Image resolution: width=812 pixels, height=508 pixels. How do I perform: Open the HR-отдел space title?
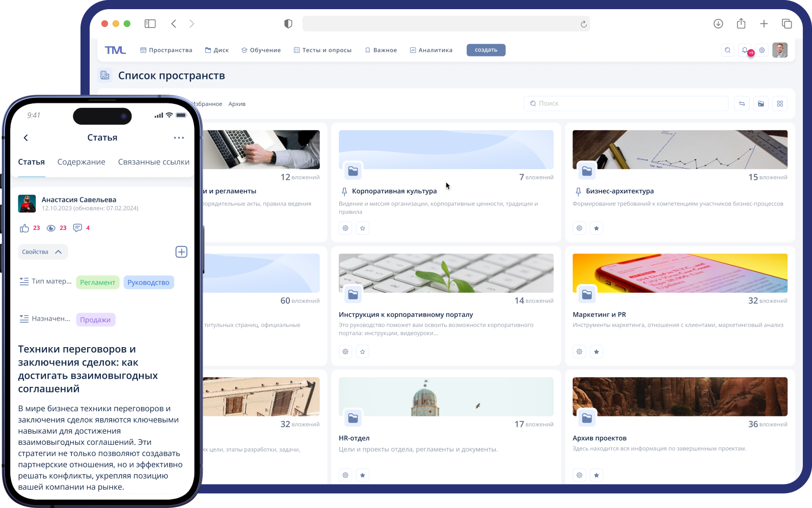354,438
